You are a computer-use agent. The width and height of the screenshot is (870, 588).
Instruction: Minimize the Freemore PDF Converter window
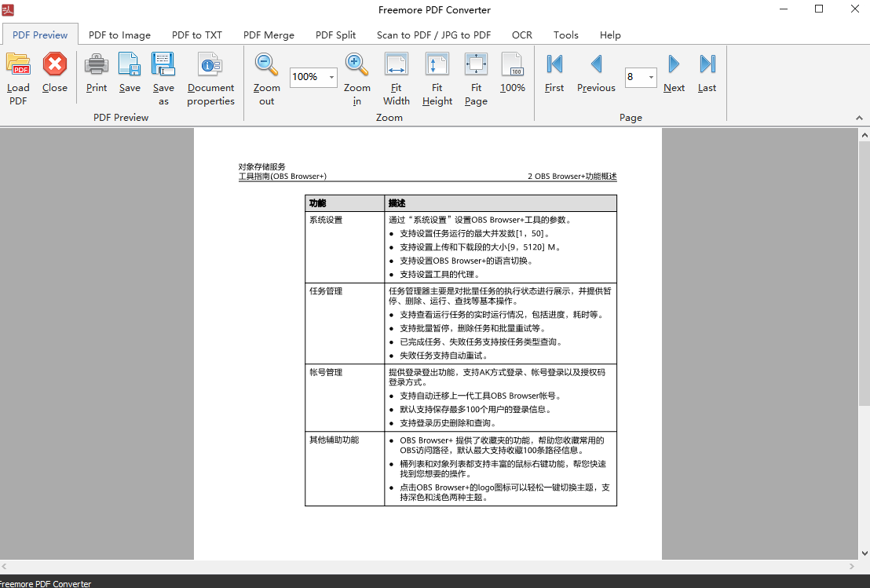tap(784, 9)
